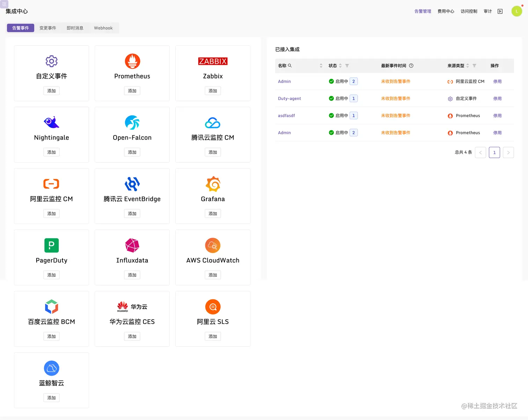The width and height of the screenshot is (528, 420).
Task: Click 添加 under Zabbix
Action: pyautogui.click(x=213, y=91)
